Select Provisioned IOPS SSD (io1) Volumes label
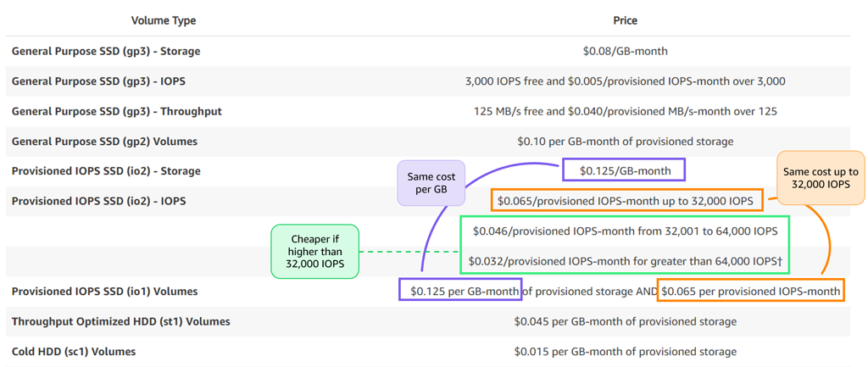Viewport: 868px width, 367px height. pos(104,292)
